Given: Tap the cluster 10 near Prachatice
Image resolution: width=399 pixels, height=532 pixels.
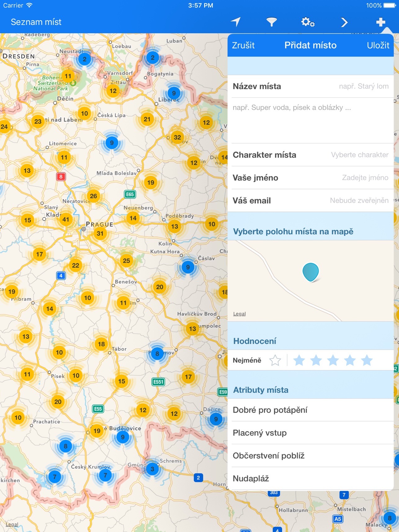Looking at the screenshot, I should click(18, 418).
